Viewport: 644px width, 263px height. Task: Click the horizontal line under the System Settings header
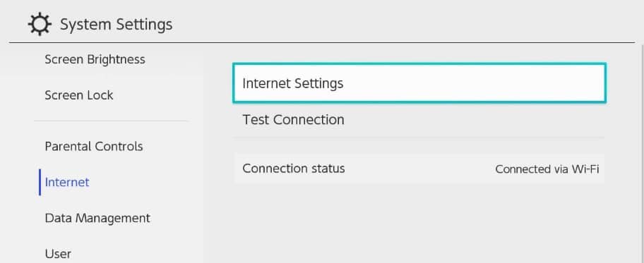[x=321, y=43]
